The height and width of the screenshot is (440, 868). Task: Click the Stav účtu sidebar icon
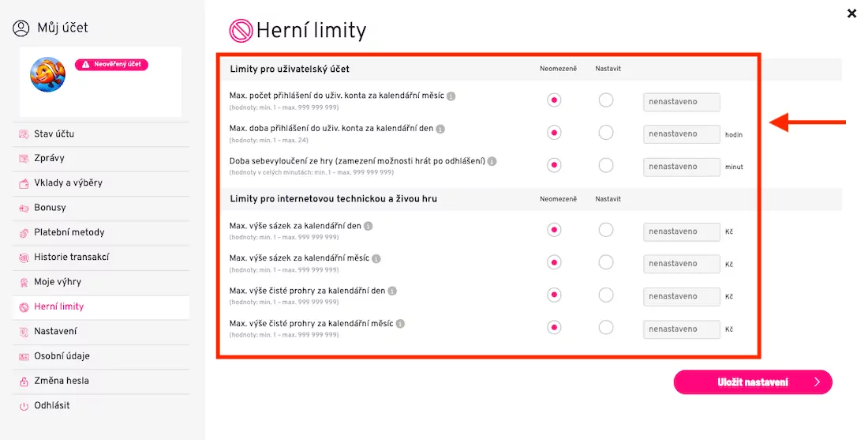click(24, 134)
